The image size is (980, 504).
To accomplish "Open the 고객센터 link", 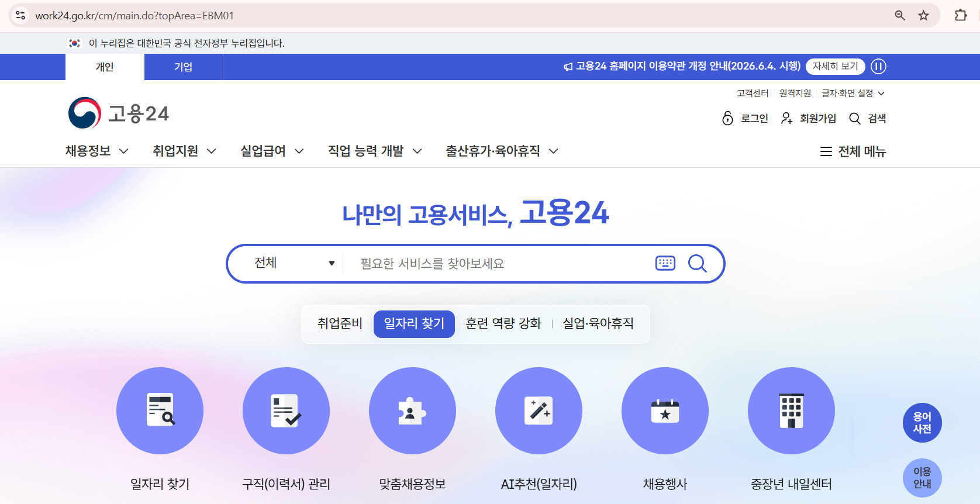I will pyautogui.click(x=753, y=93).
